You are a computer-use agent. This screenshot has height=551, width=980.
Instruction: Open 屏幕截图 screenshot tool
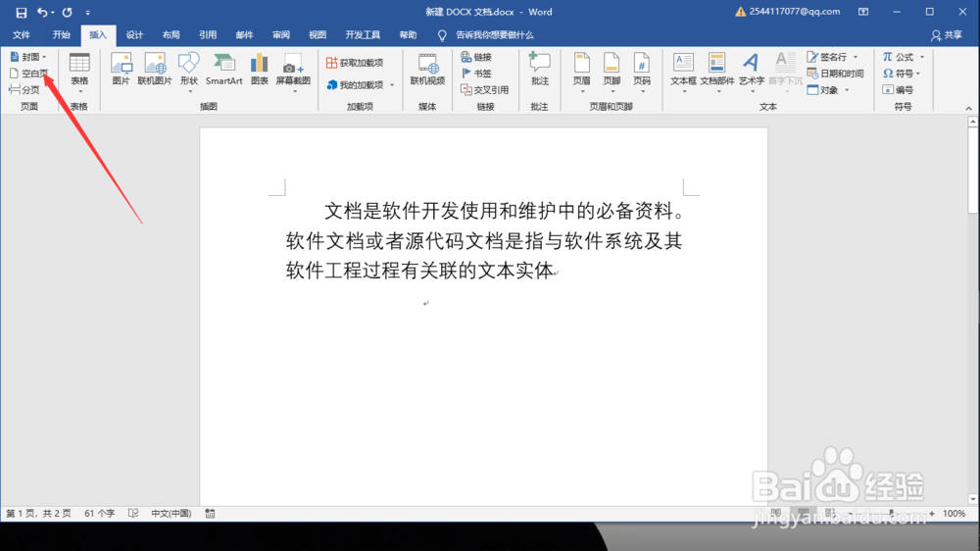tap(293, 73)
